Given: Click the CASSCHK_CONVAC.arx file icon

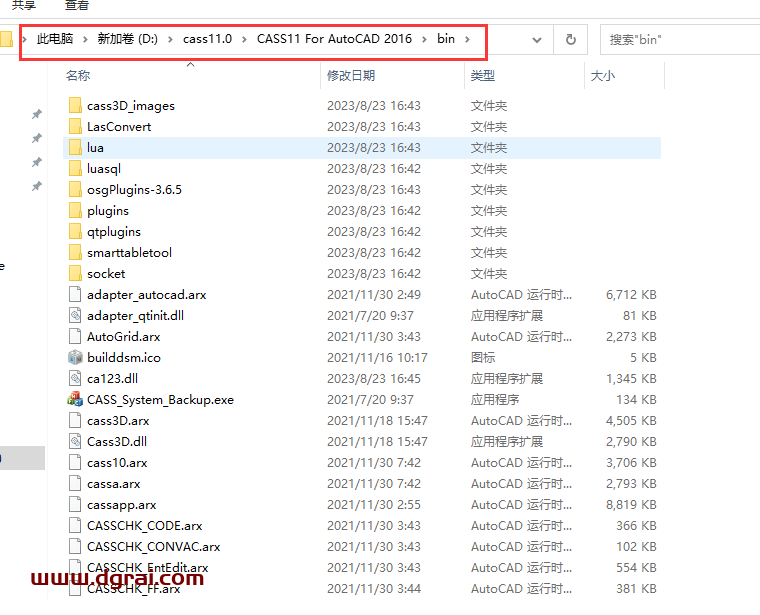Looking at the screenshot, I should pos(75,546).
